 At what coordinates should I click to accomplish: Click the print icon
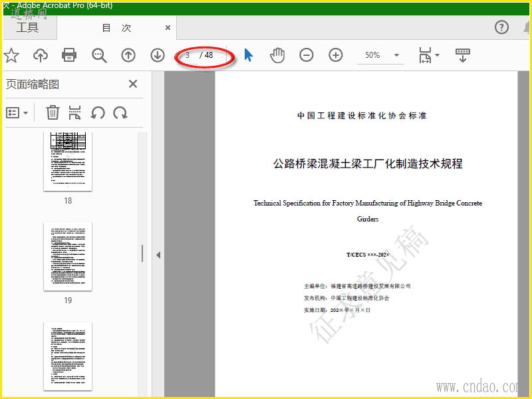click(x=69, y=55)
